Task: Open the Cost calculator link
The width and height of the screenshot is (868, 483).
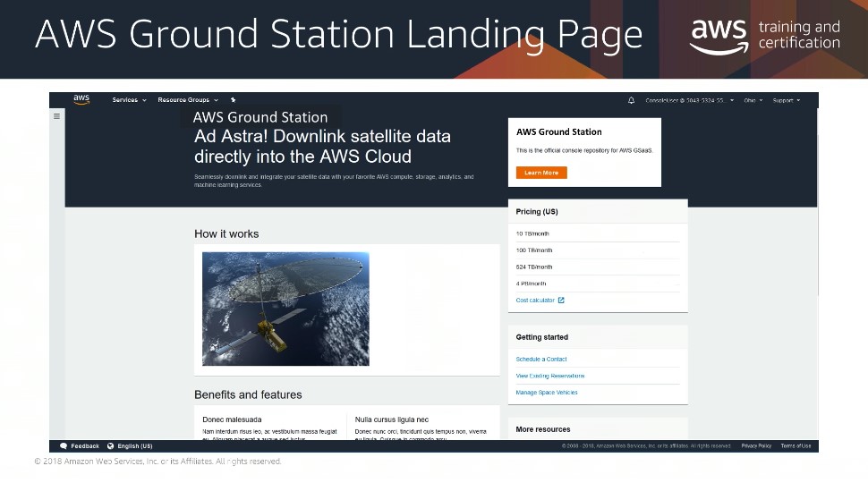Action: tap(535, 300)
